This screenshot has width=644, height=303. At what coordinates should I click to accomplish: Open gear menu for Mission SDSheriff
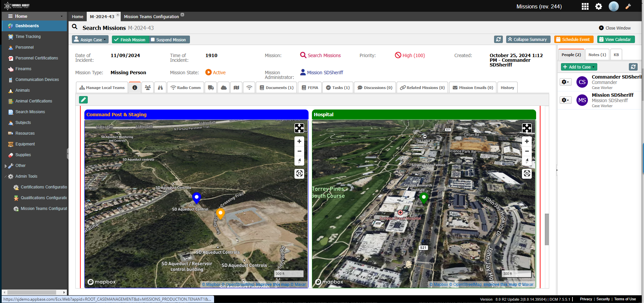[566, 100]
